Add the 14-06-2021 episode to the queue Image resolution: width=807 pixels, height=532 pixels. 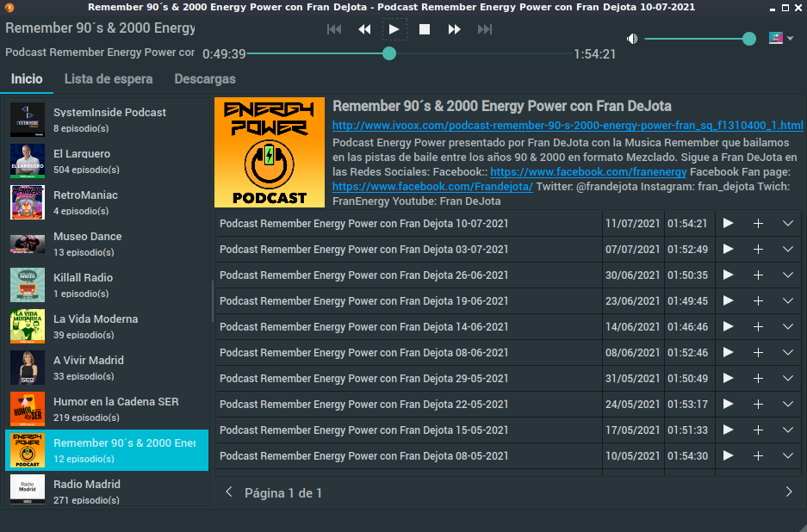[x=758, y=327]
